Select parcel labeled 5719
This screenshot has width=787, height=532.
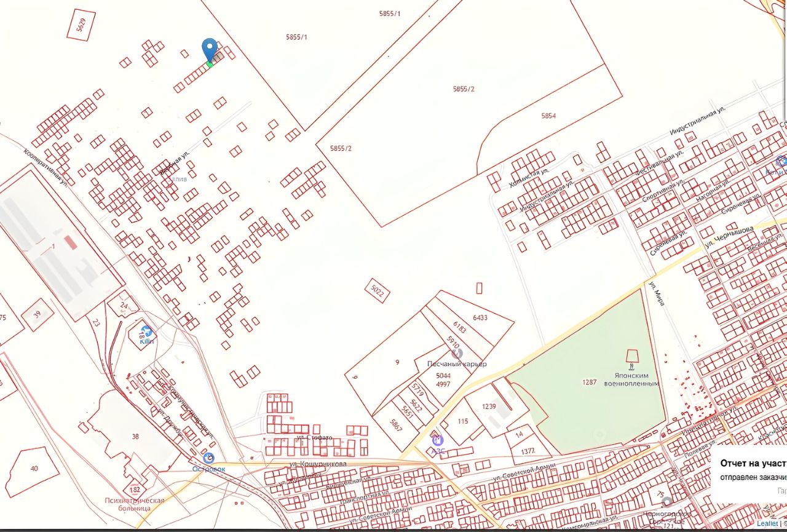(x=418, y=389)
